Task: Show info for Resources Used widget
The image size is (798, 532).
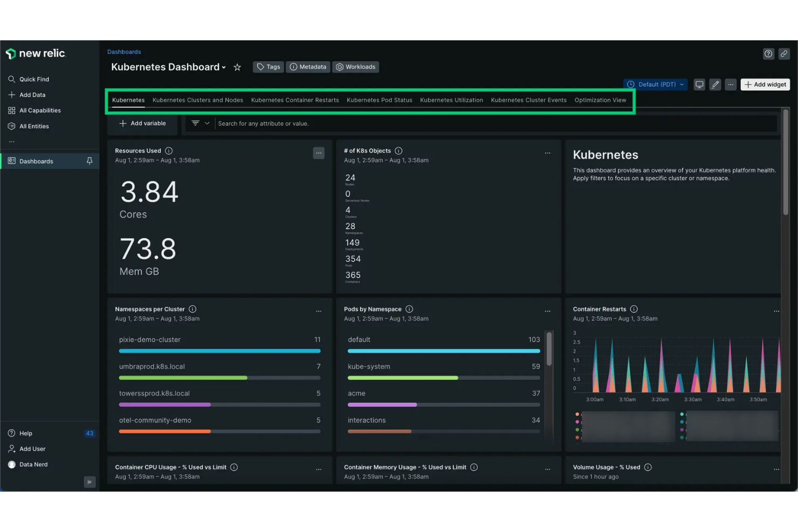Action: 169,151
